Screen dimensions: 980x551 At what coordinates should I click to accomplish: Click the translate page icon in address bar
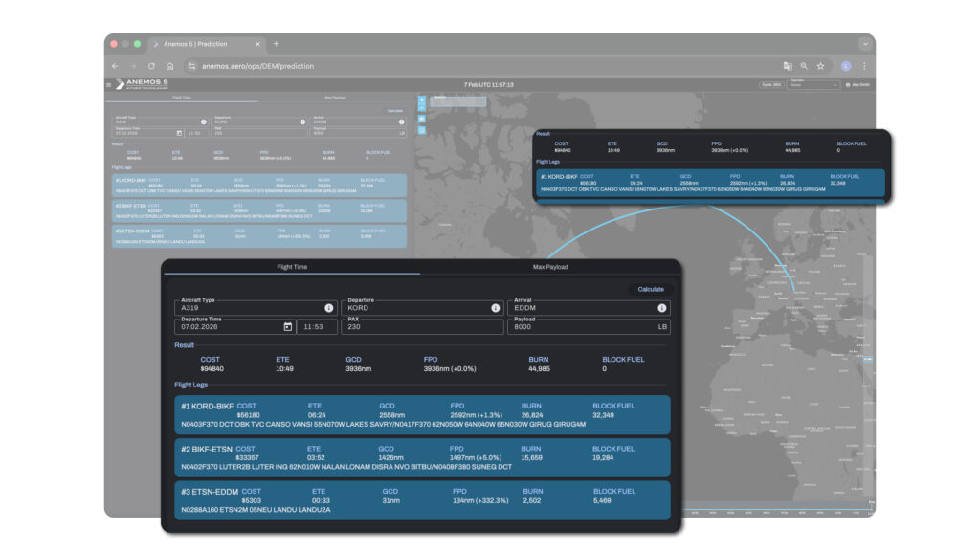tap(787, 66)
